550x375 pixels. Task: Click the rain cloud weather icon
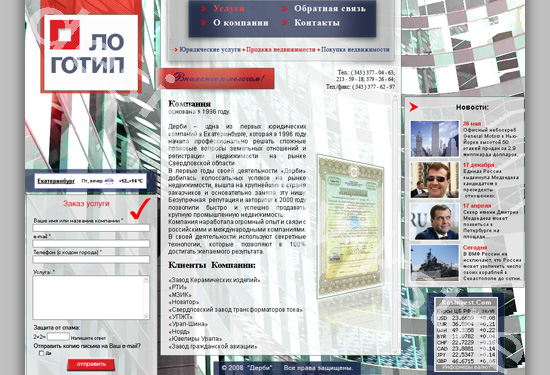pyautogui.click(x=109, y=181)
